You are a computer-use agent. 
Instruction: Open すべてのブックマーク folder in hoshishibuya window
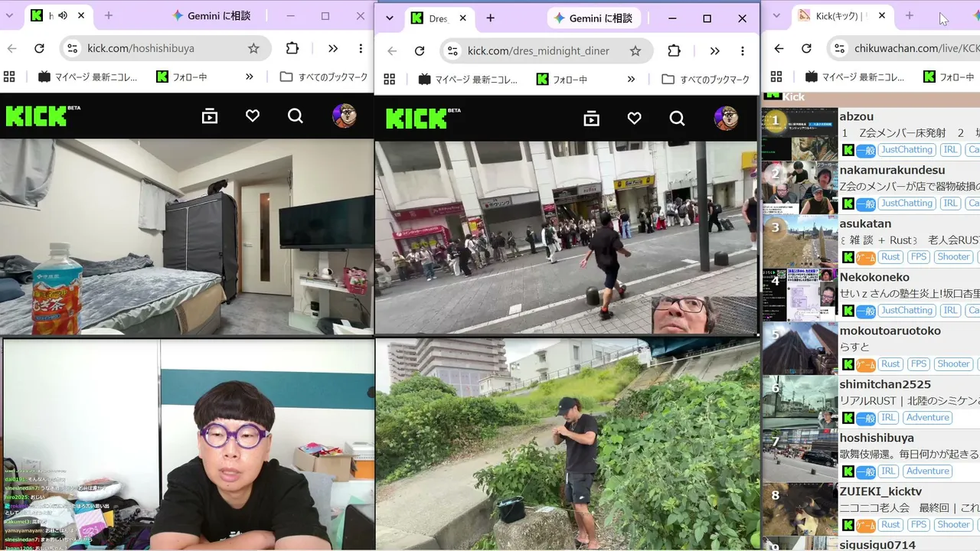click(x=324, y=77)
